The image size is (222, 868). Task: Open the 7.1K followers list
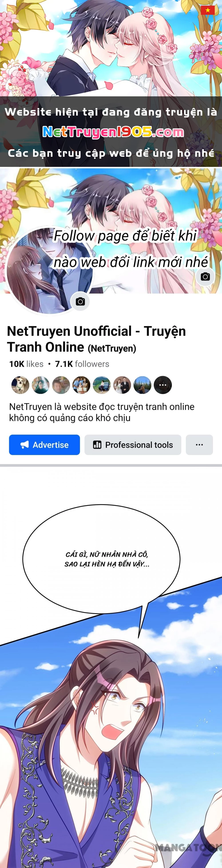tap(82, 364)
